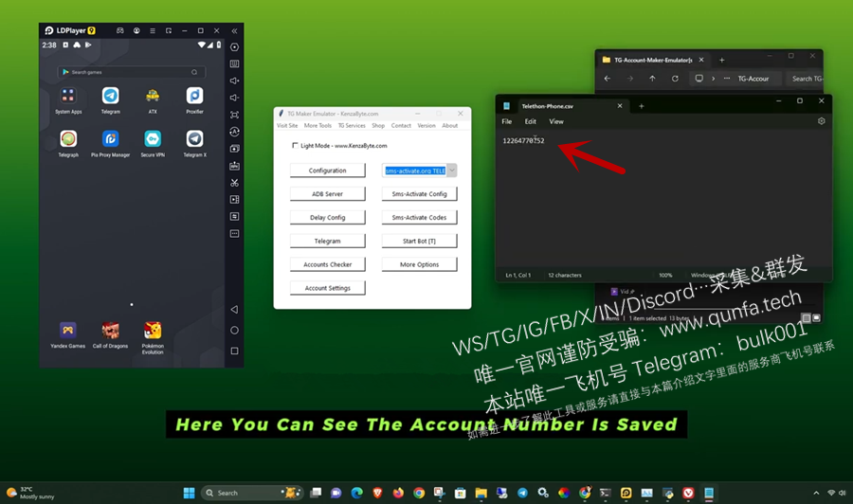Tap the Android recents square button
The width and height of the screenshot is (853, 504).
pos(234,351)
